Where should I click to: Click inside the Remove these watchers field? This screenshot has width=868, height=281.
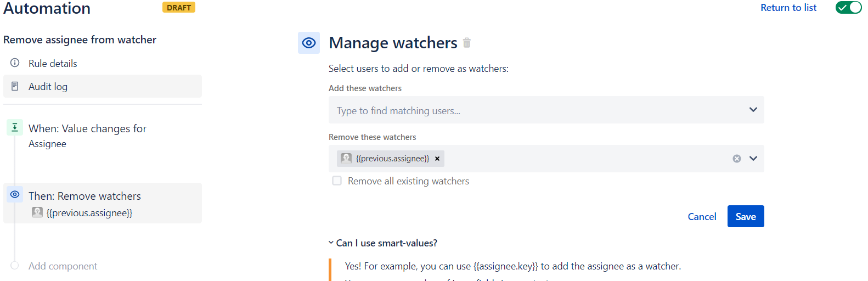[x=546, y=159]
